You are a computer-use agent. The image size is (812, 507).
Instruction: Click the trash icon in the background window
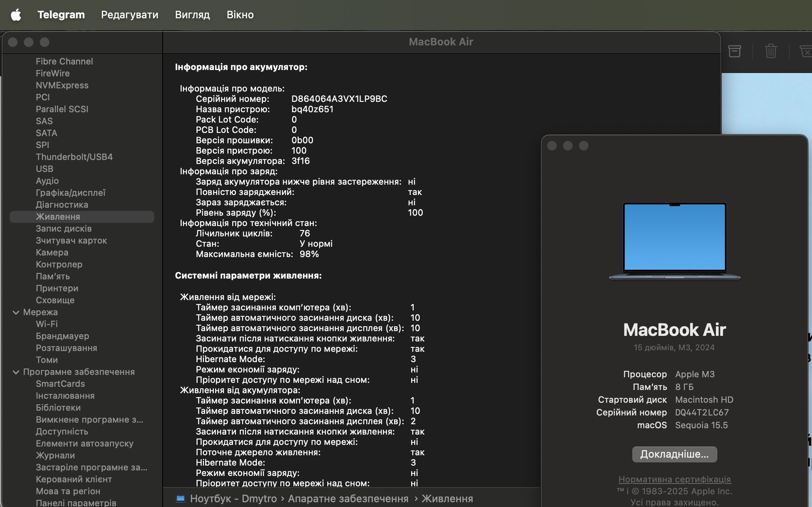coord(771,51)
